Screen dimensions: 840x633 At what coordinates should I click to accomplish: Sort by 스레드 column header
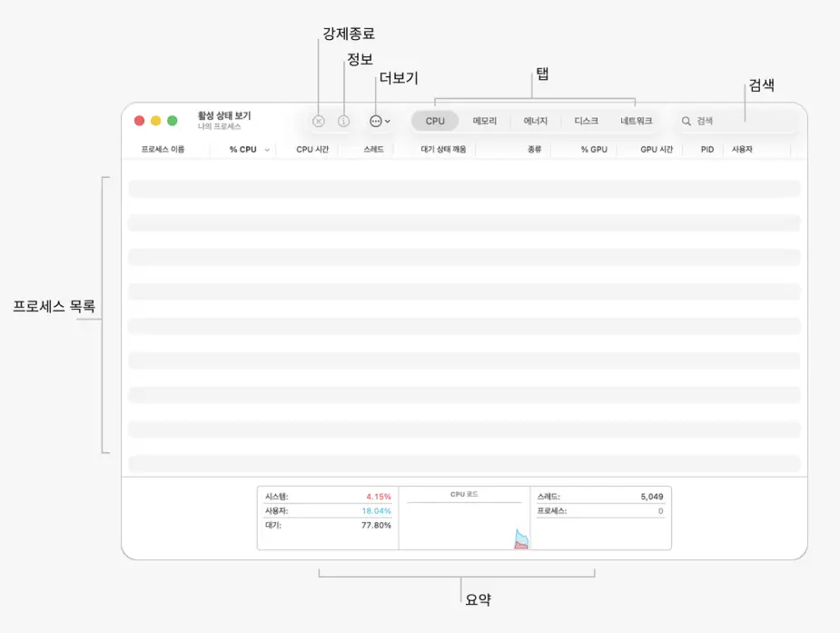pyautogui.click(x=373, y=150)
